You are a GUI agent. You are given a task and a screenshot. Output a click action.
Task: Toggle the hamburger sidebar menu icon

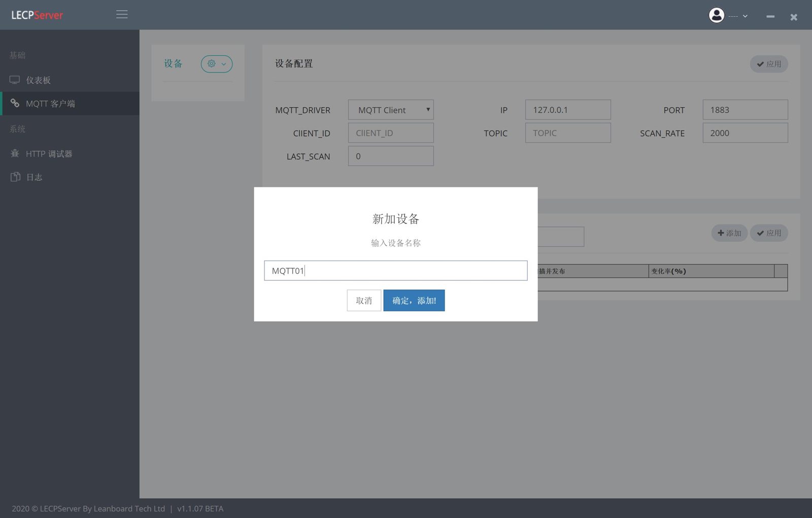click(122, 15)
